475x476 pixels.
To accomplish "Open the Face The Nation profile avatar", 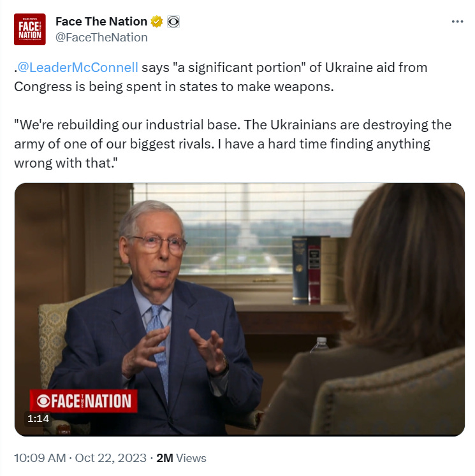I will tap(30, 29).
